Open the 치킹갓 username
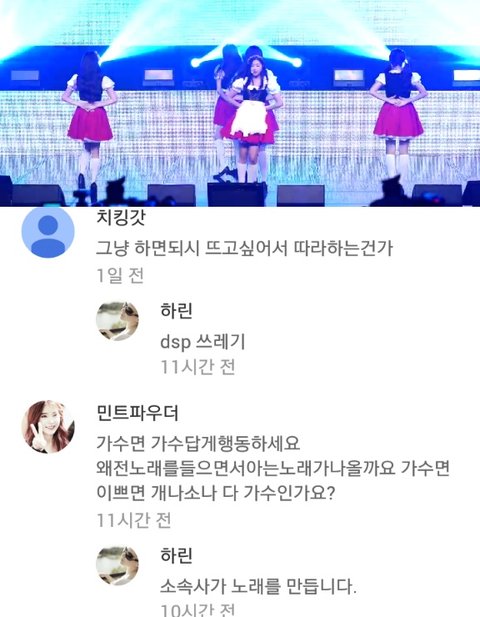The height and width of the screenshot is (617, 480). (x=121, y=217)
